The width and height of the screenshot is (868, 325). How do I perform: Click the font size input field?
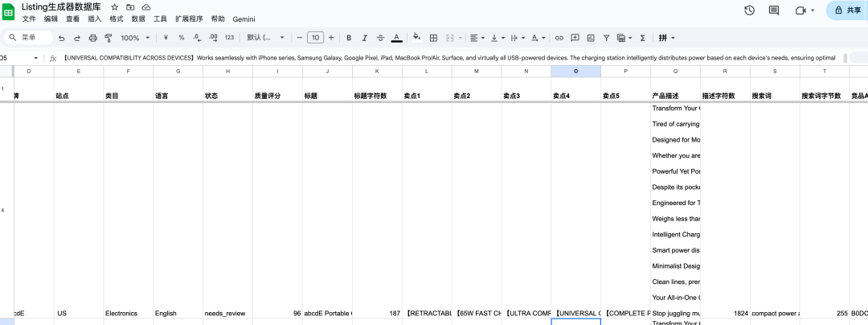315,38
